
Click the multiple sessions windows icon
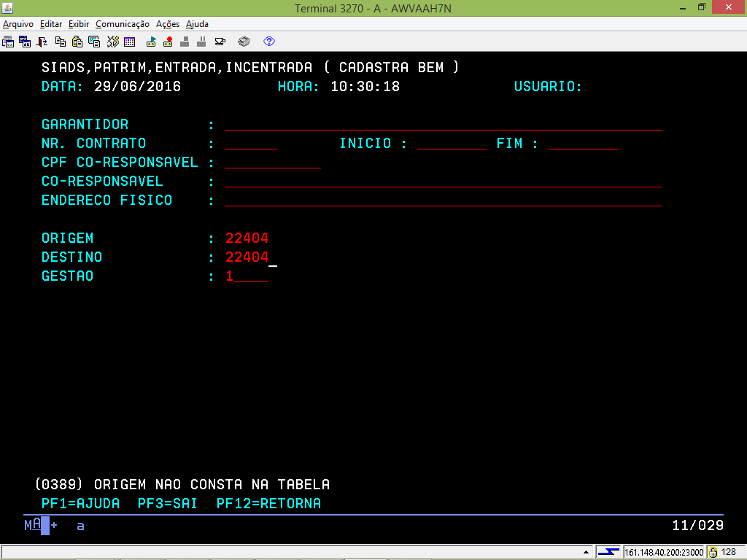click(x=25, y=42)
